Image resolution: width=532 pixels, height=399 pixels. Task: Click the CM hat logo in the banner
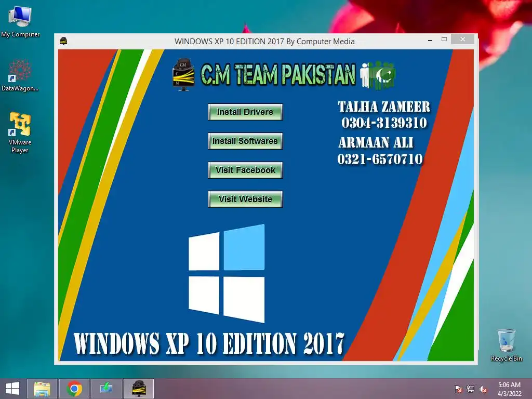tap(183, 75)
